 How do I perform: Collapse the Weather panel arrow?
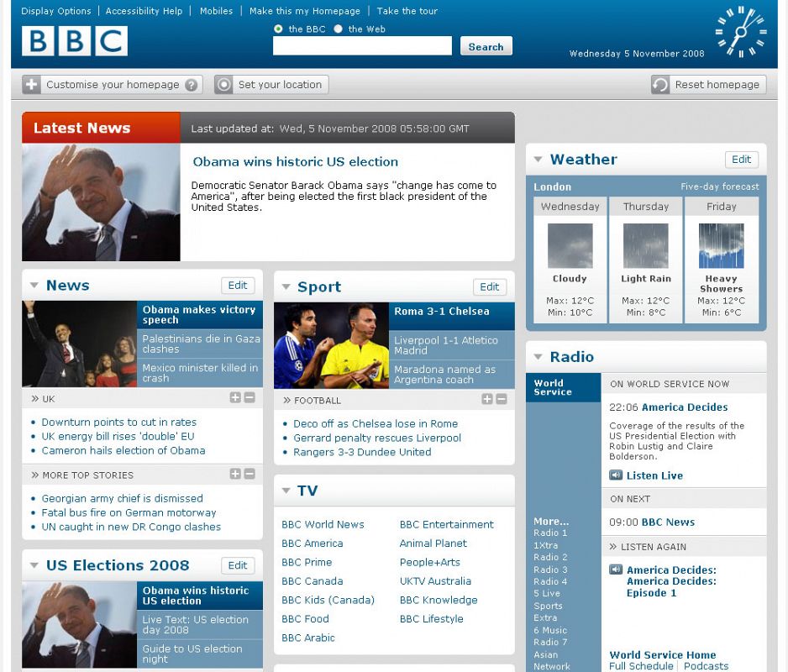pos(538,160)
